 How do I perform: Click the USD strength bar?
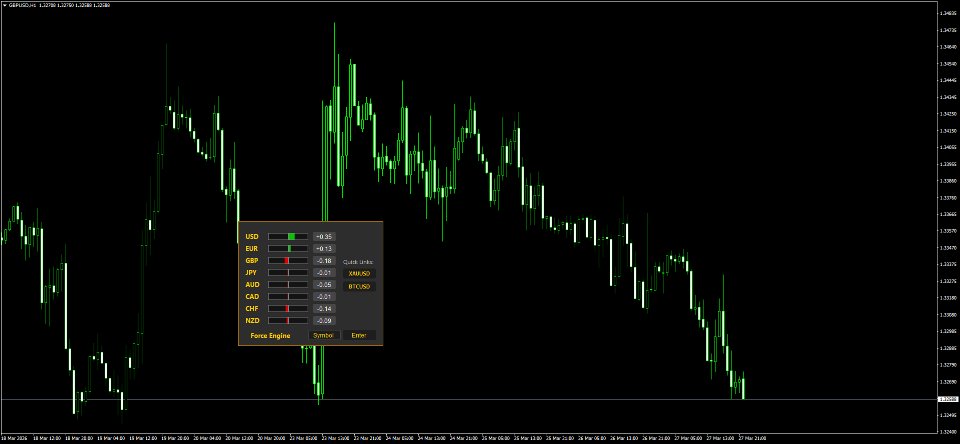tap(288, 236)
